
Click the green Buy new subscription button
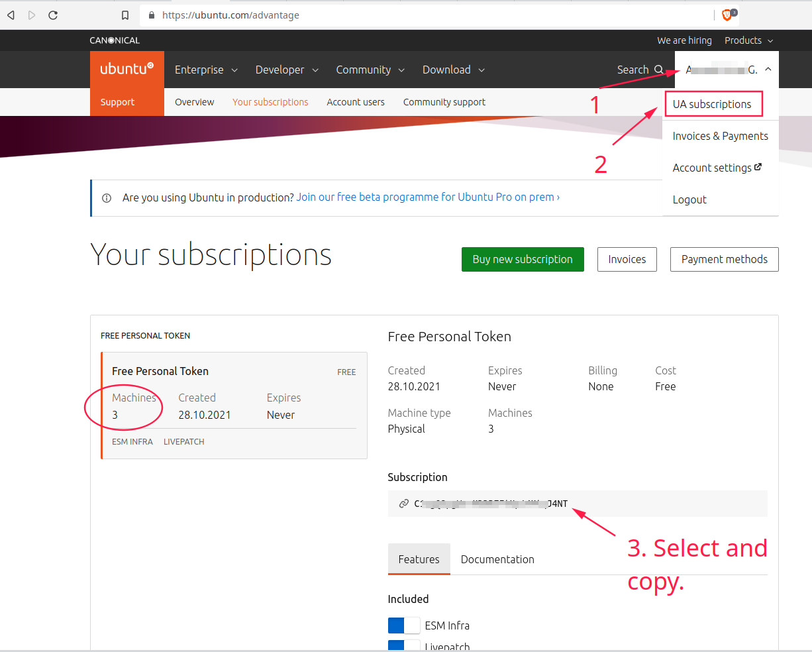(523, 259)
